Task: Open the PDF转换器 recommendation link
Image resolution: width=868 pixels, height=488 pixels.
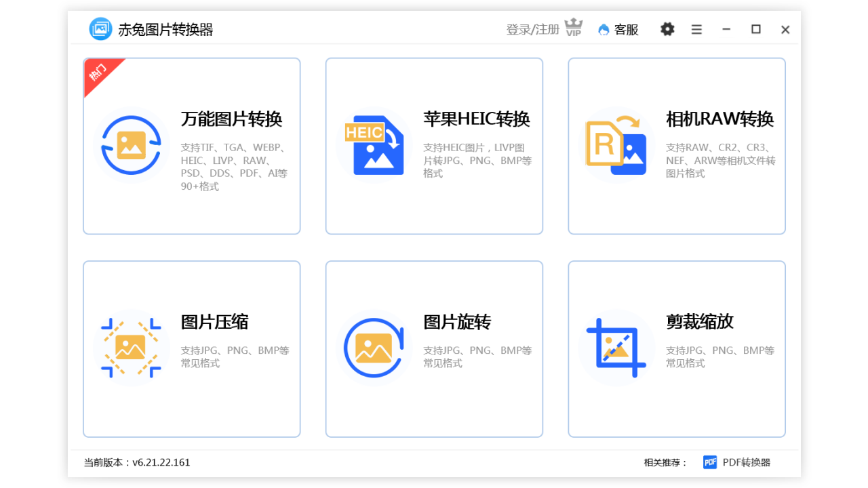Action: tap(746, 462)
